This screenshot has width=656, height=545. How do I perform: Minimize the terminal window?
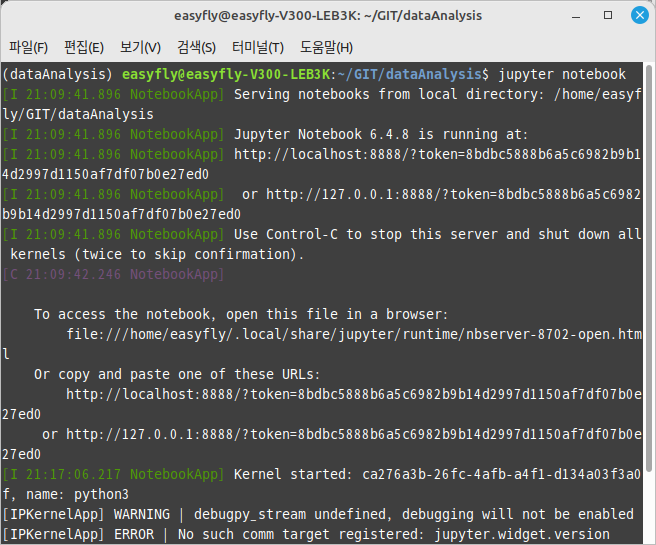576,16
